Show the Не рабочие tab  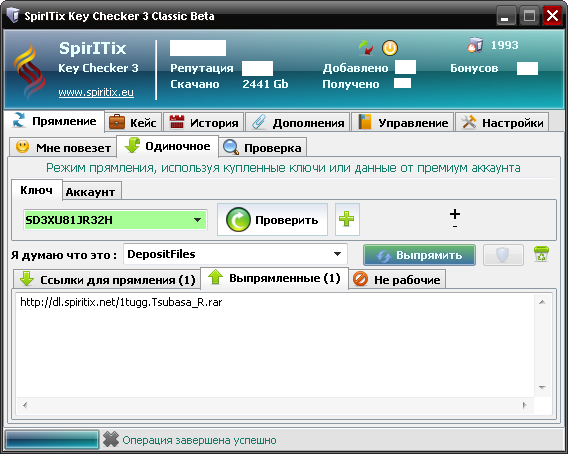click(397, 279)
